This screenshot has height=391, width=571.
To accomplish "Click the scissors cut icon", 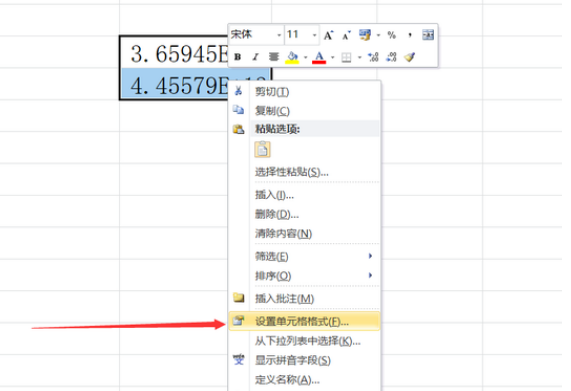I will [x=239, y=90].
